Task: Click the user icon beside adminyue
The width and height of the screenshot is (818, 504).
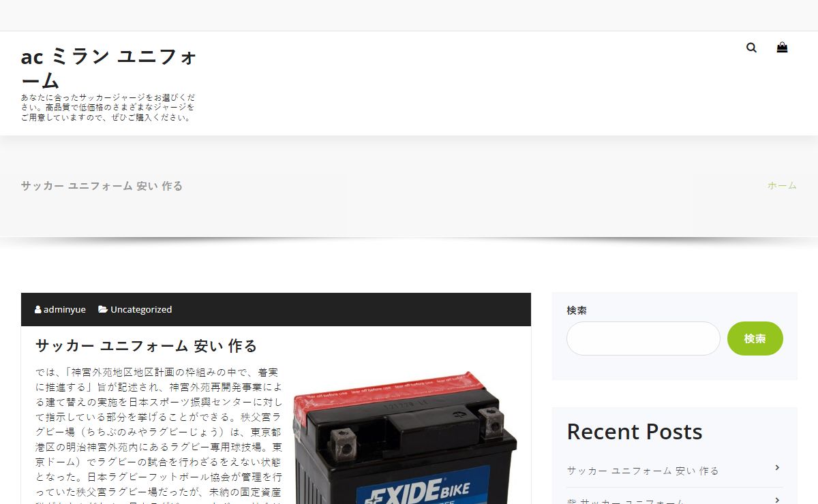Action: click(x=37, y=309)
